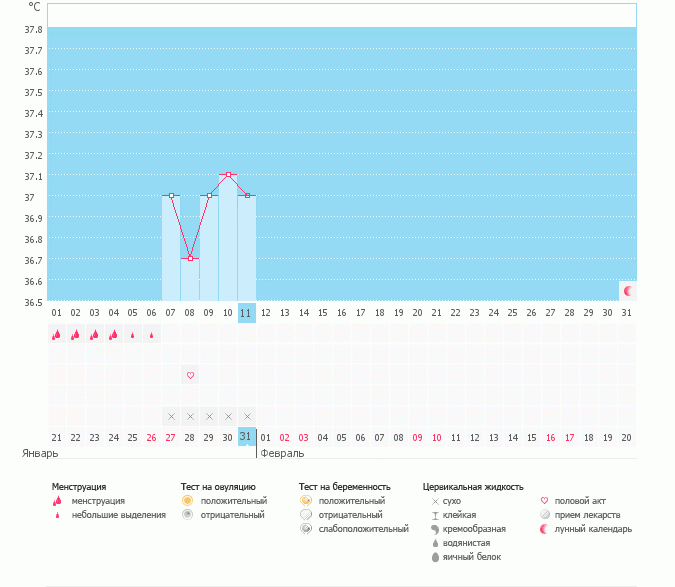
Task: Click the dry cervical fluid X on cycle day 09
Action: [x=209, y=416]
